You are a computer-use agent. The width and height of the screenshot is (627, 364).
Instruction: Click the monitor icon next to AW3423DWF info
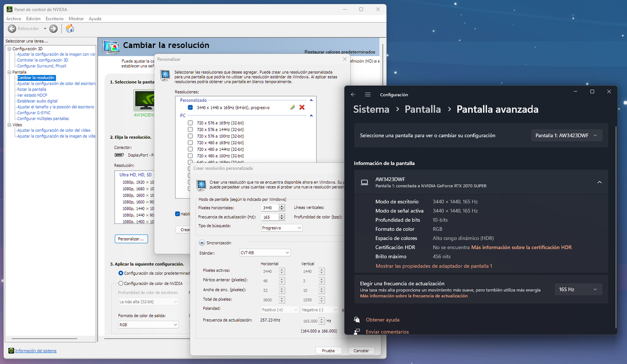click(x=364, y=182)
